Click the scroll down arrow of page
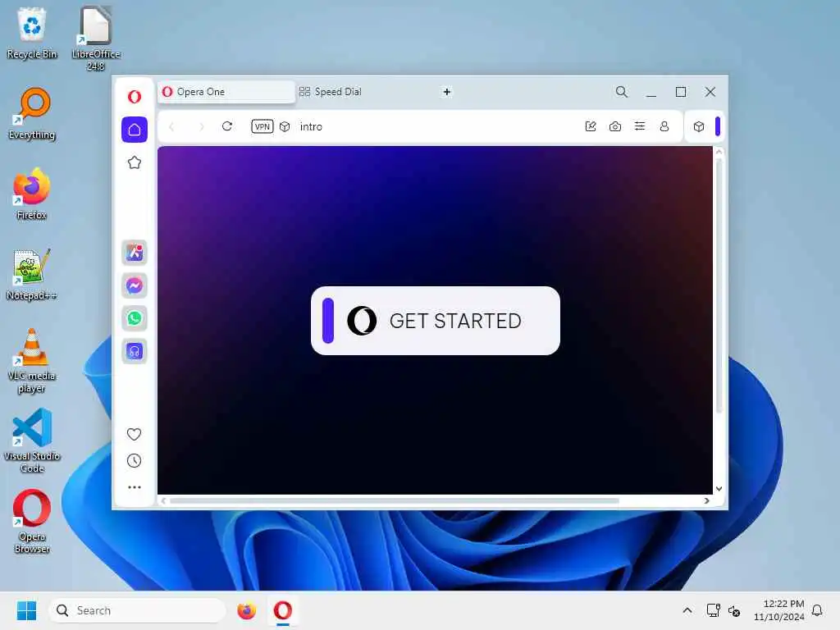This screenshot has width=840, height=630. pyautogui.click(x=719, y=489)
